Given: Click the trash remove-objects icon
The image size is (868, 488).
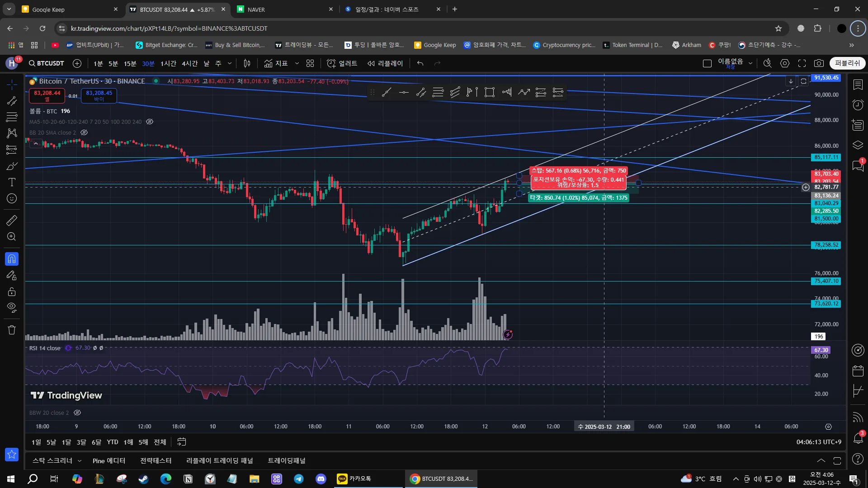Looking at the screenshot, I should point(12,330).
